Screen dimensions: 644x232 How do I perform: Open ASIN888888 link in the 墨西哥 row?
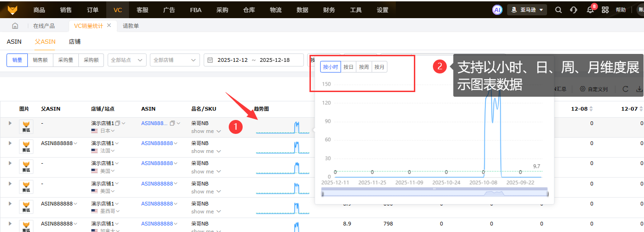click(x=157, y=203)
